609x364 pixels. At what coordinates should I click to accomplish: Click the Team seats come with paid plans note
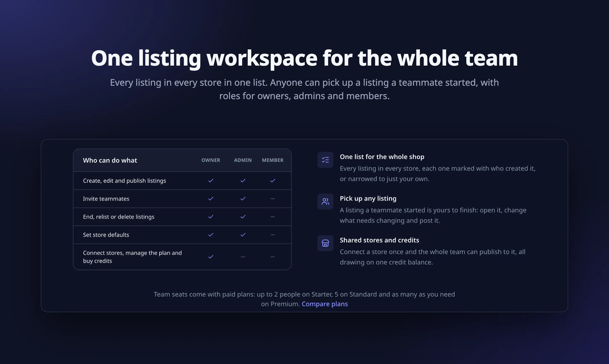(304, 299)
